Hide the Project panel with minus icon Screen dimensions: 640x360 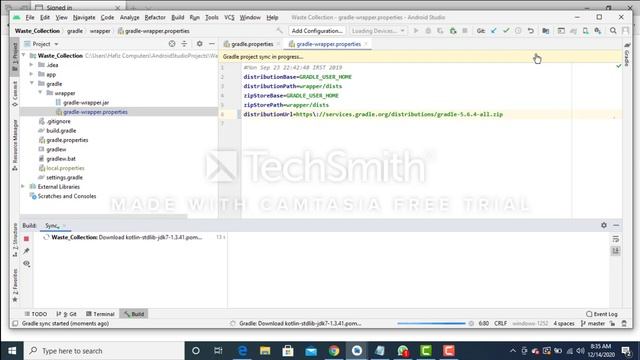(211, 44)
